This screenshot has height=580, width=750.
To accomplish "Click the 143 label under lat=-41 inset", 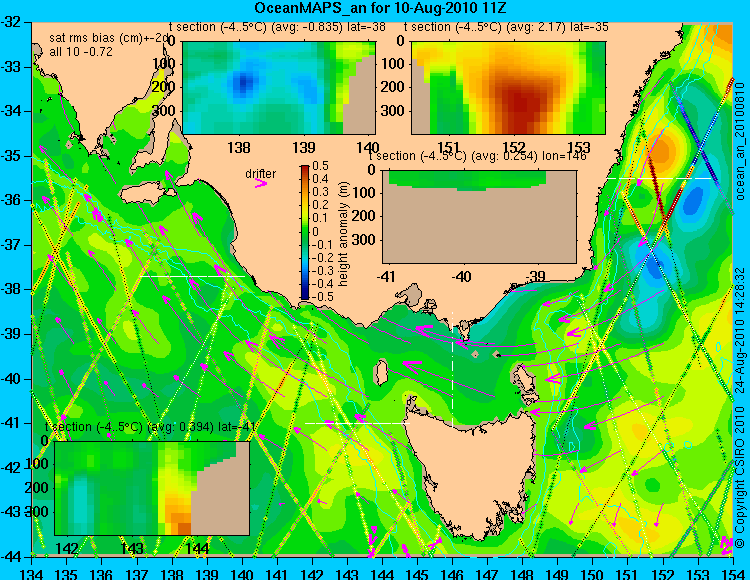I will [x=132, y=548].
